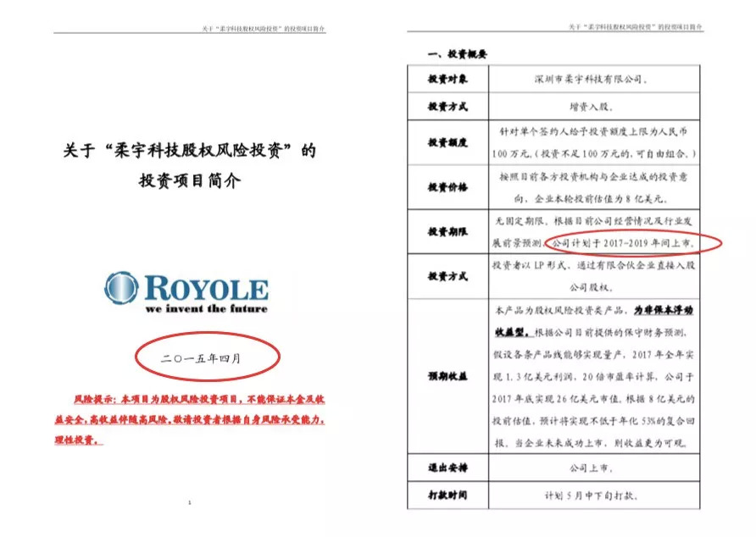Click the '投资额度' row label
The height and width of the screenshot is (537, 756).
447,142
